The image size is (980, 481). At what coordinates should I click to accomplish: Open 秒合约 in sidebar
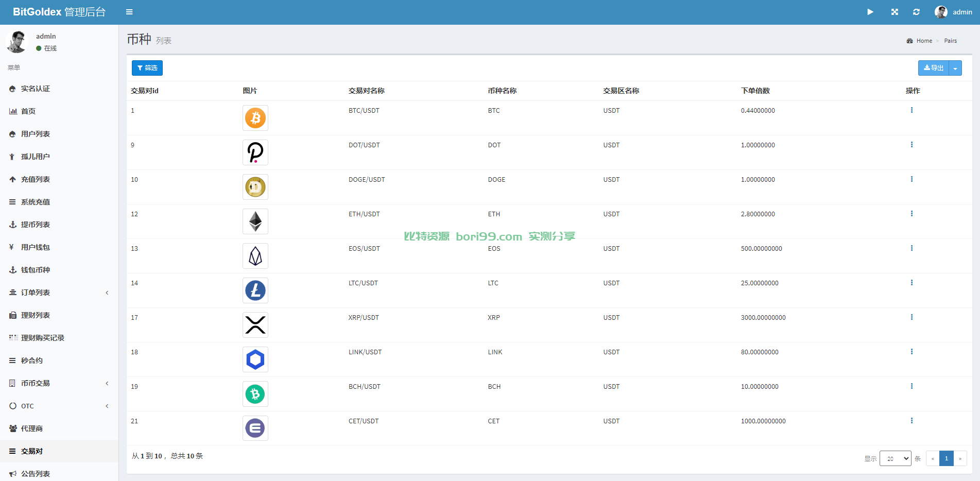tap(59, 360)
